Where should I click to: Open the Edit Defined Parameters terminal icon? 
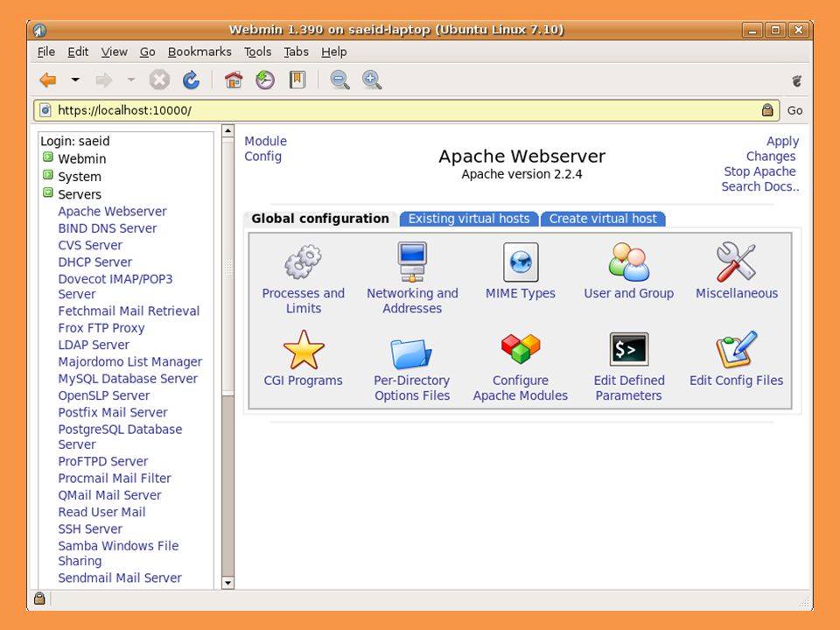[629, 349]
